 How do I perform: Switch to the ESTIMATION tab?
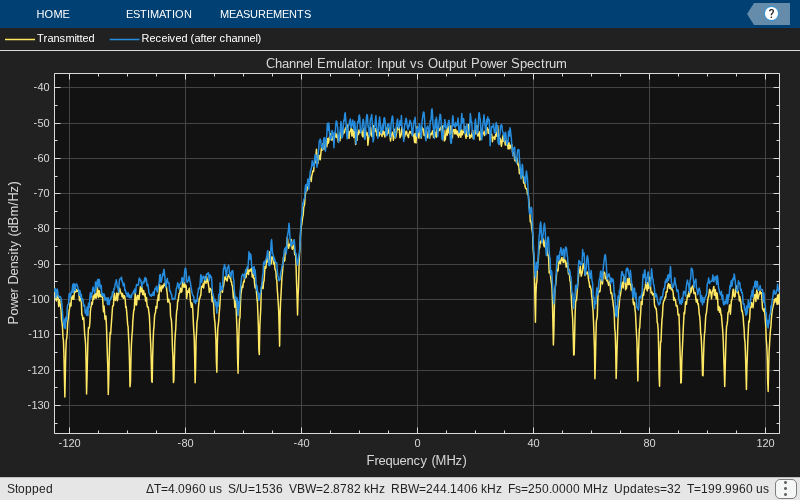coord(159,14)
